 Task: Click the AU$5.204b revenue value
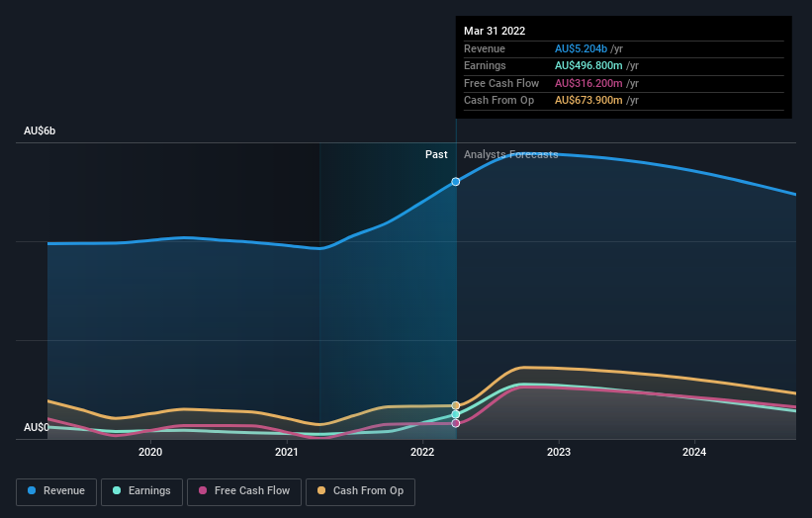click(x=581, y=48)
